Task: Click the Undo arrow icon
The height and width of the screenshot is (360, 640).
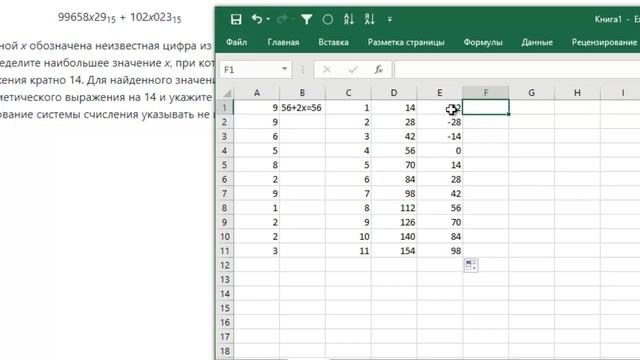Action: click(257, 19)
